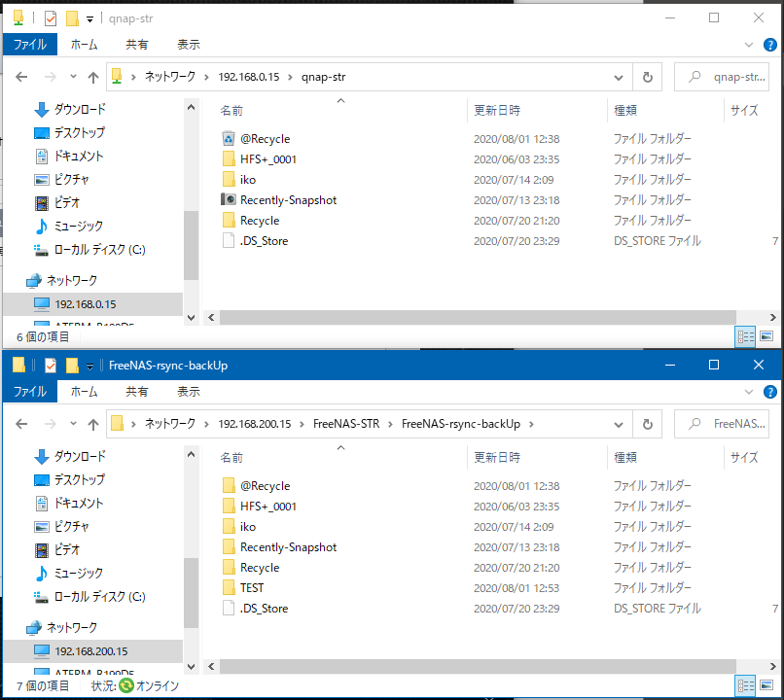The width and height of the screenshot is (784, 700).
Task: Open help in the FreeNAS-rsync-backUp window
Action: tap(770, 392)
